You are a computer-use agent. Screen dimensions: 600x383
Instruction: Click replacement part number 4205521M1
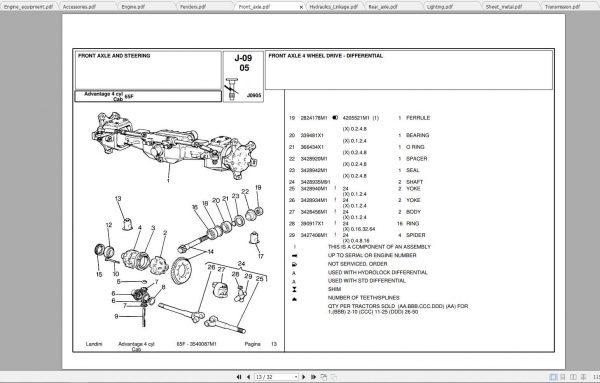click(x=356, y=118)
